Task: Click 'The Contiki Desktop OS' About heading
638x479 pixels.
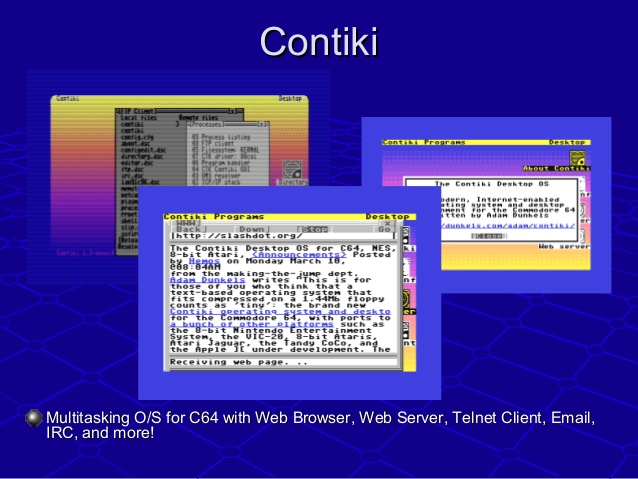Action: pos(492,184)
